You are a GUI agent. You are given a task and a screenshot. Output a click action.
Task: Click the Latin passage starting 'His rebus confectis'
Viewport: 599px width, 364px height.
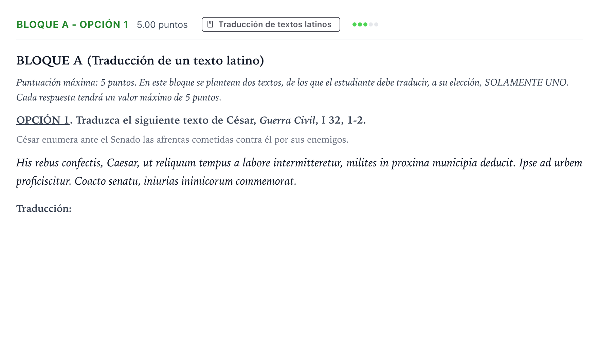299,172
